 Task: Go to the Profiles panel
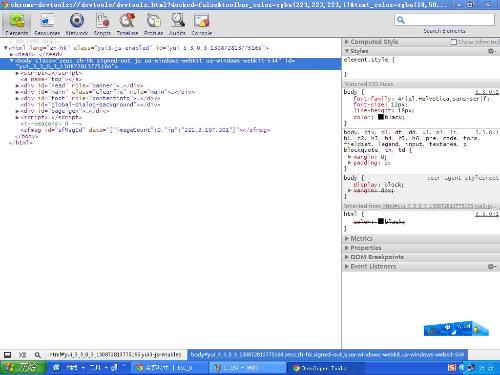pos(154,24)
